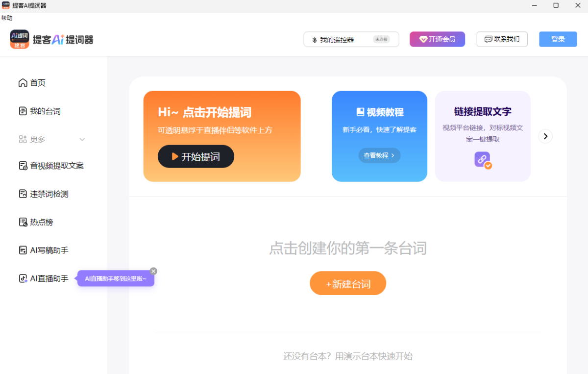Image resolution: width=588 pixels, height=374 pixels.
Task: Click the 查看教程 button
Action: coord(379,155)
